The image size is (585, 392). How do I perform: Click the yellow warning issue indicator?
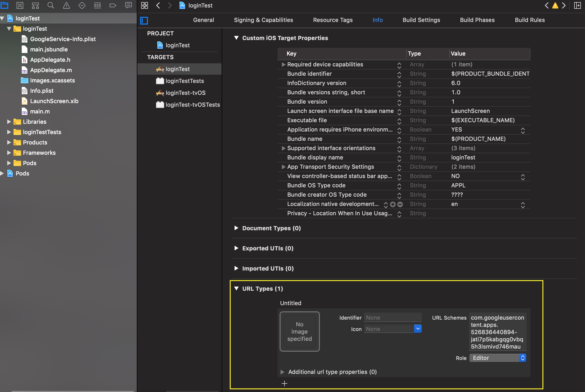(x=555, y=5)
